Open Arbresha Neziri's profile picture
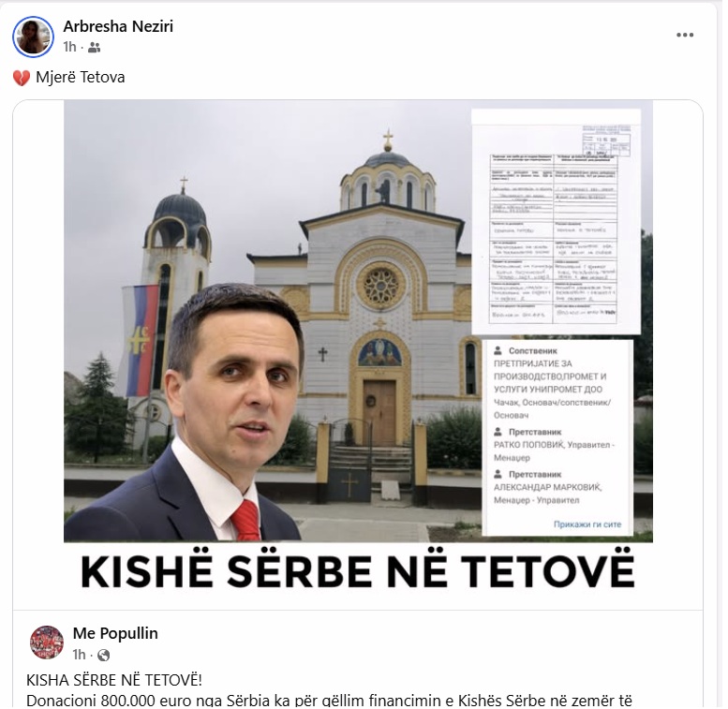This screenshot has height=709, width=728. click(33, 37)
